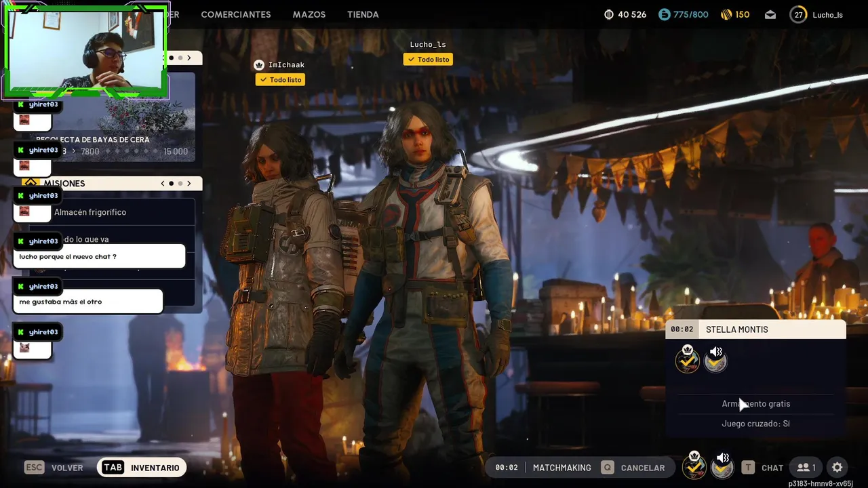Click the 40 526 coin balance
The height and width of the screenshot is (488, 868).
coord(632,14)
